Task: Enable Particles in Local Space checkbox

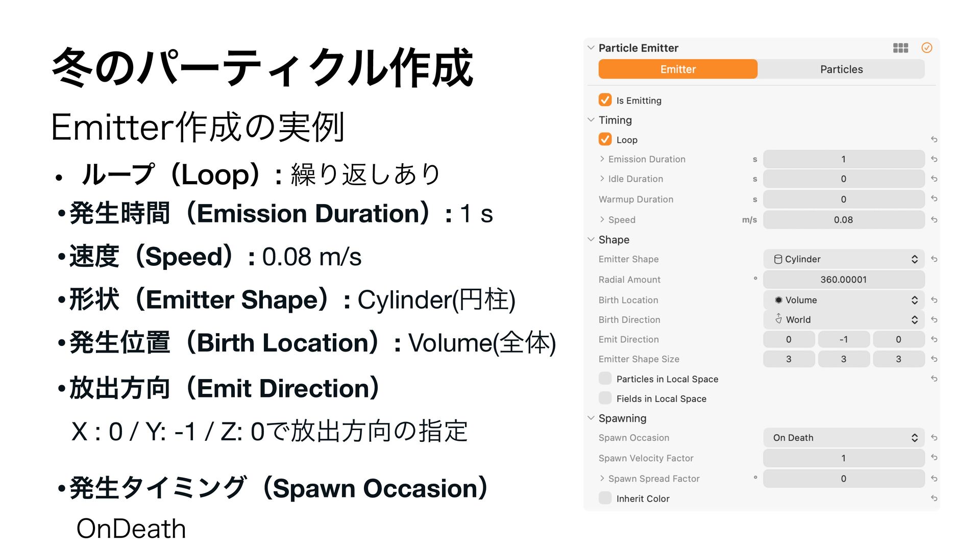Action: (x=605, y=379)
